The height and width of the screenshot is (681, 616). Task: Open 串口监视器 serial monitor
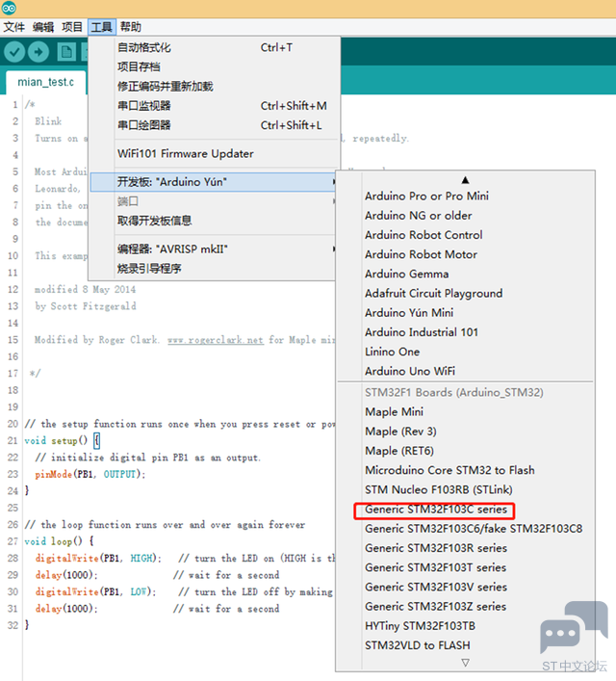214,106
